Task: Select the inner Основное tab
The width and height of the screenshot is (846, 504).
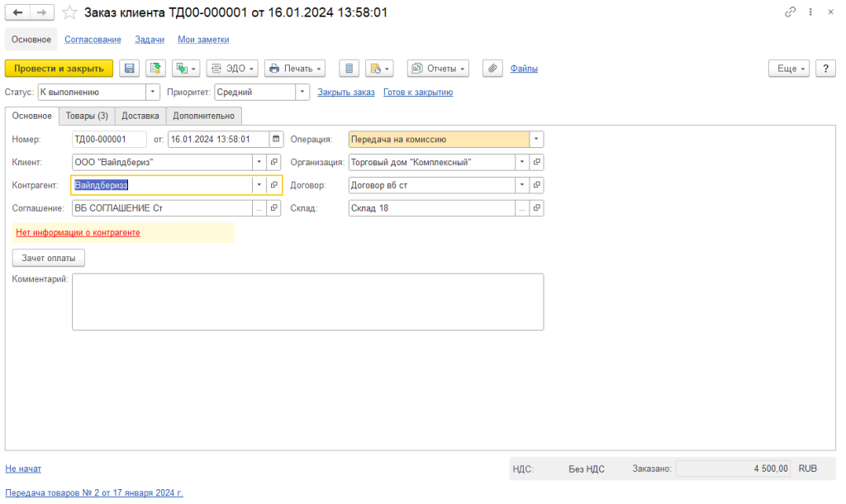Action: [x=32, y=116]
